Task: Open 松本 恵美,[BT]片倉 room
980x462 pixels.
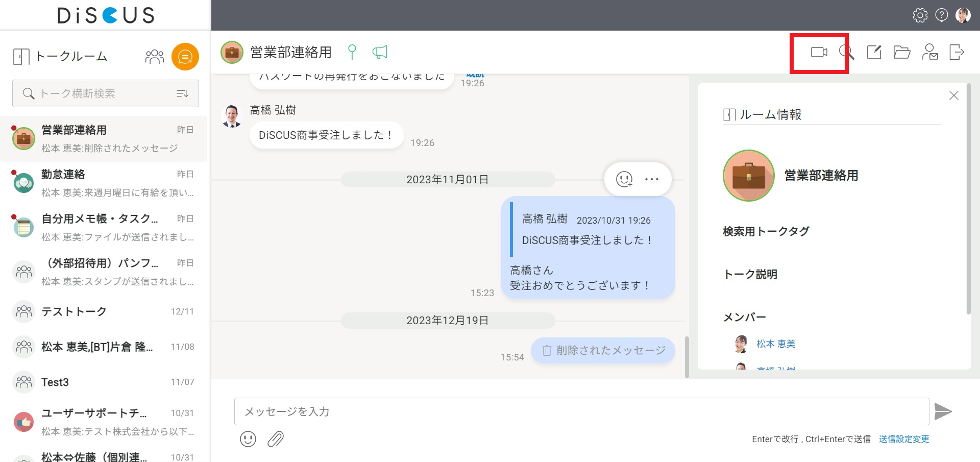Action: (104, 347)
